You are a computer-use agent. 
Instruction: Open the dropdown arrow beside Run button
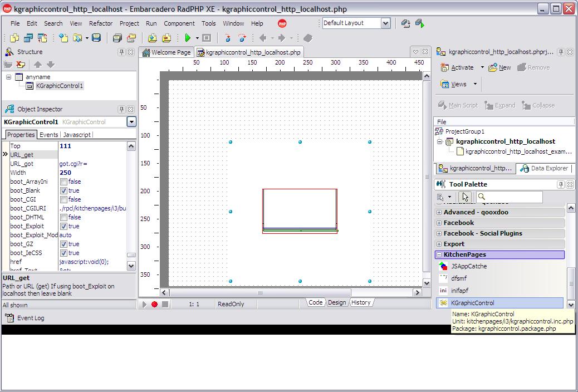[197, 38]
